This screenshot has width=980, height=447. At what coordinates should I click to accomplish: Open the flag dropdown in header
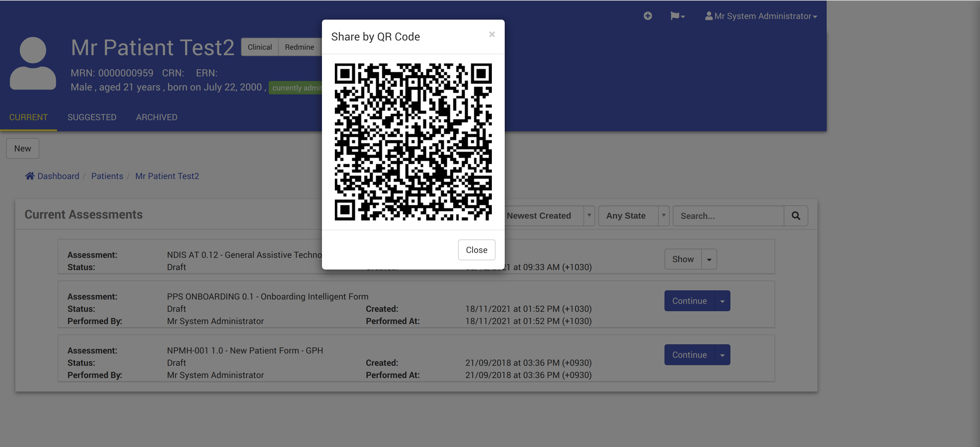tap(677, 16)
